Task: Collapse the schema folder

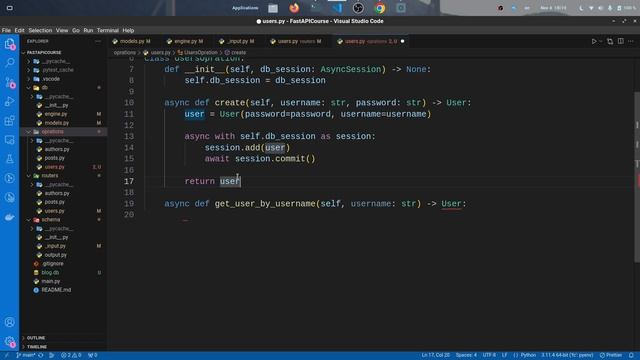Action: pyautogui.click(x=51, y=220)
